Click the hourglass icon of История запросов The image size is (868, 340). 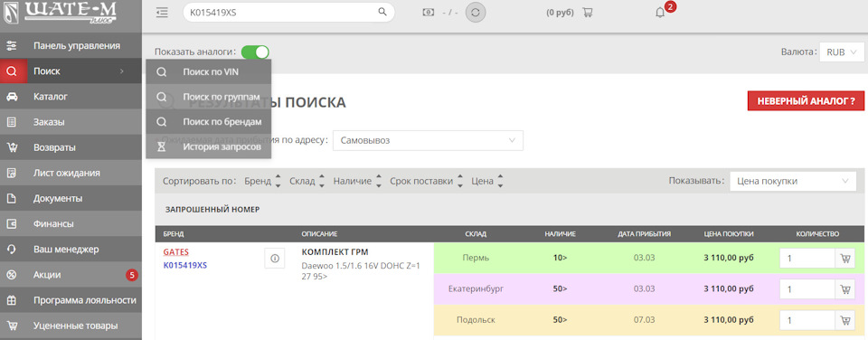tap(162, 146)
